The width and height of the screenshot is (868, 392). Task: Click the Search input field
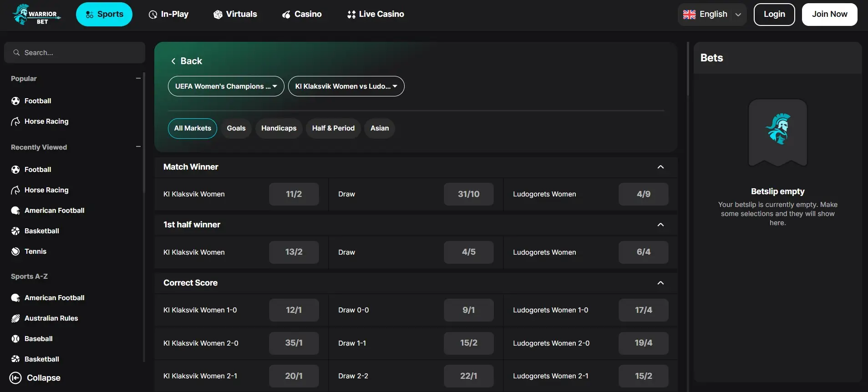tap(75, 53)
